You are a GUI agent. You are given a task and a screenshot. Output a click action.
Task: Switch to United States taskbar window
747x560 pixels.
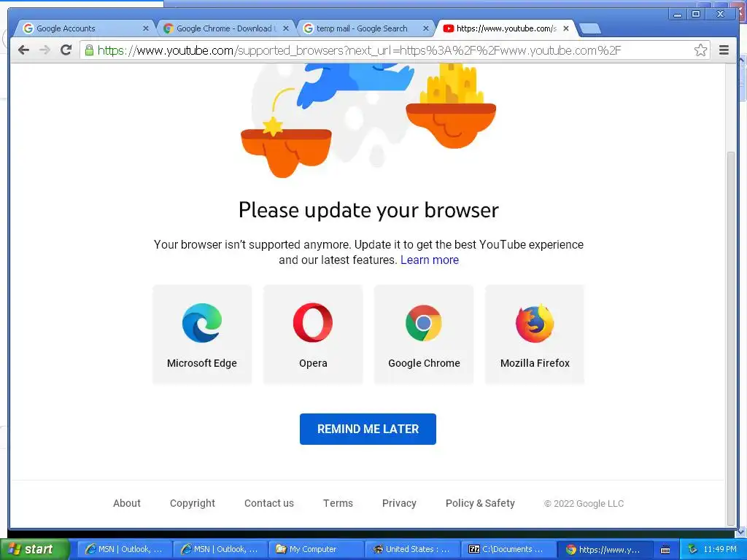tap(411, 549)
